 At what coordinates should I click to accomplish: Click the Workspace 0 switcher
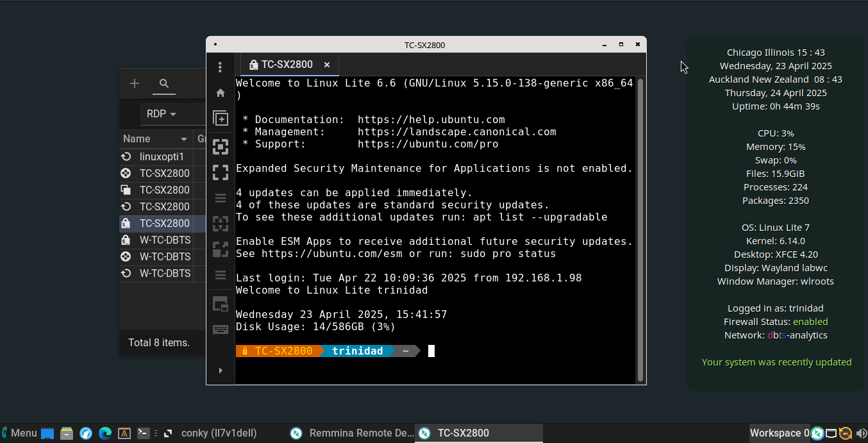point(780,433)
